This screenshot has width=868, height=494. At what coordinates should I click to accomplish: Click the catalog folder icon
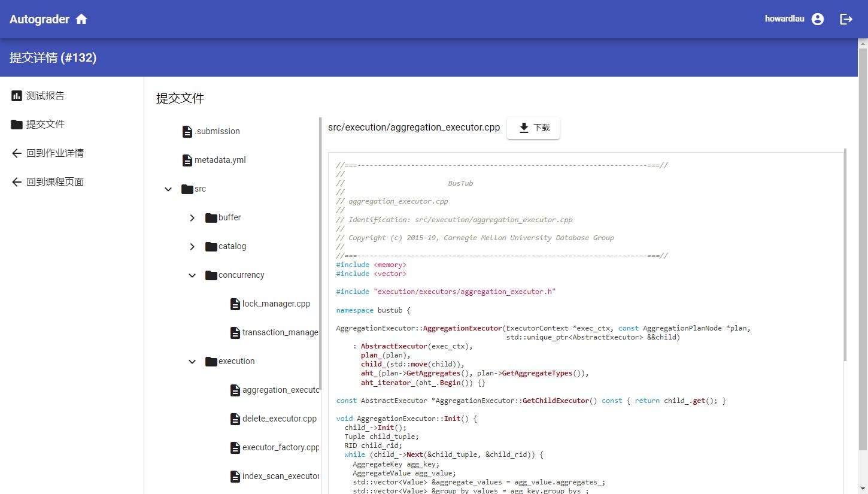pos(211,247)
